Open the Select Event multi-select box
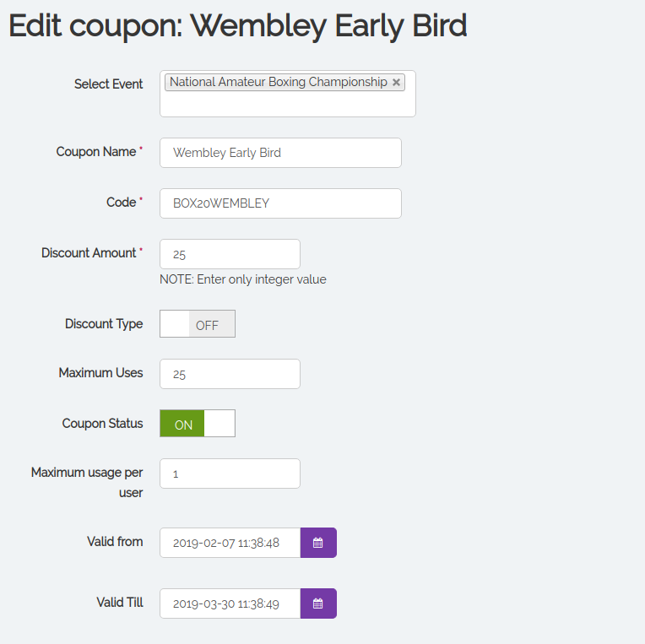The image size is (645, 644). click(287, 105)
